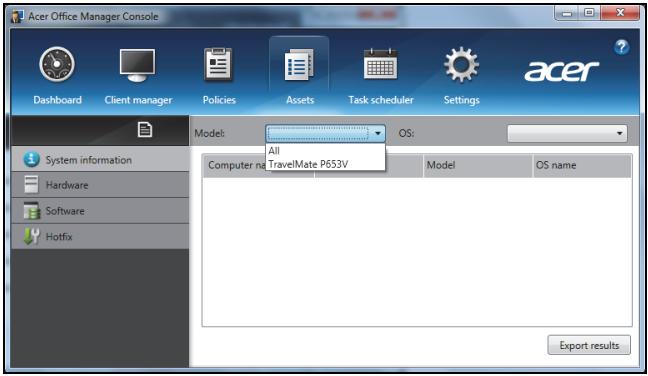
Task: Click the Hardware icon in sidebar
Action: pos(31,185)
